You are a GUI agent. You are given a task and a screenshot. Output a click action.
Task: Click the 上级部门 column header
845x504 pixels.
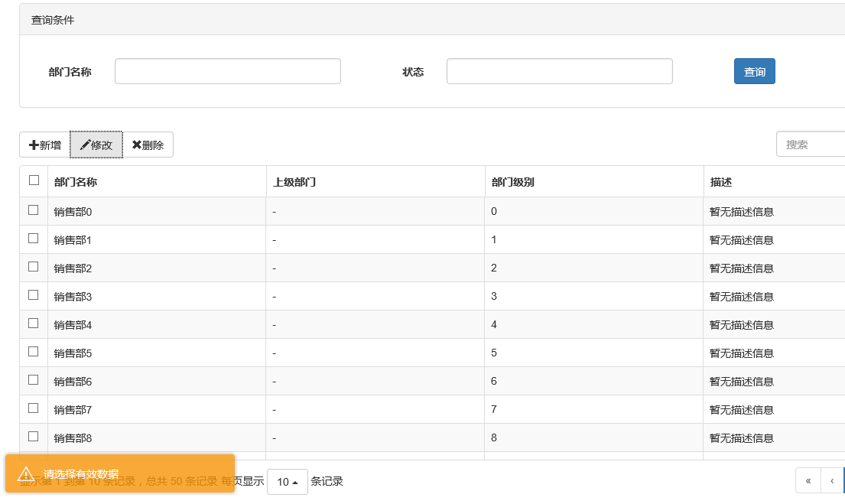pyautogui.click(x=294, y=182)
